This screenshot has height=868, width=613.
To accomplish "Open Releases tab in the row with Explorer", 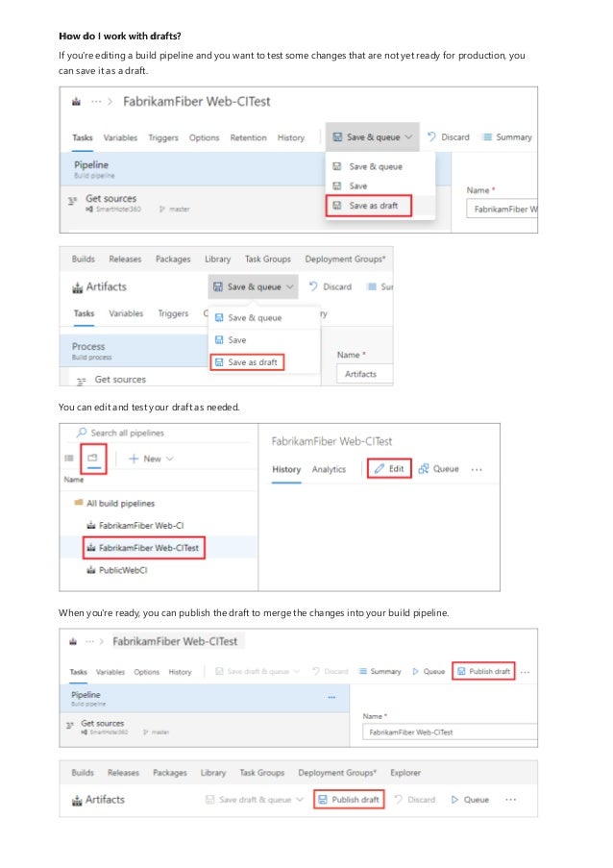I will click(x=123, y=773).
